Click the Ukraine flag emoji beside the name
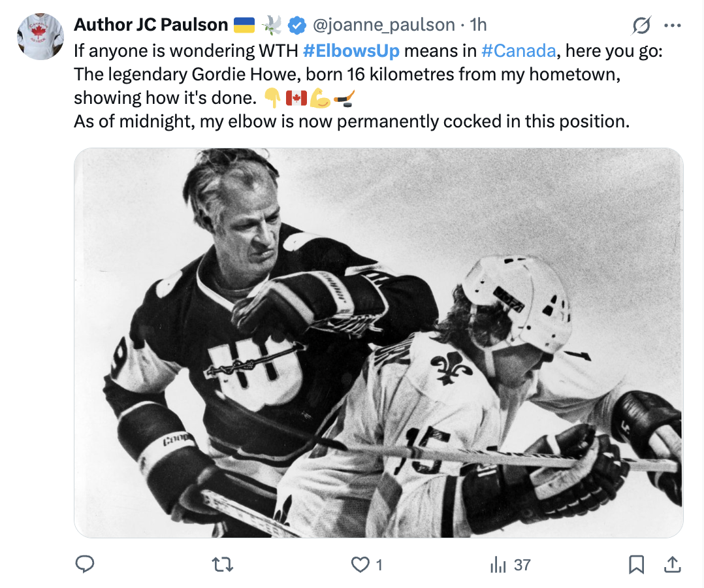This screenshot has height=588, width=704. 244,25
